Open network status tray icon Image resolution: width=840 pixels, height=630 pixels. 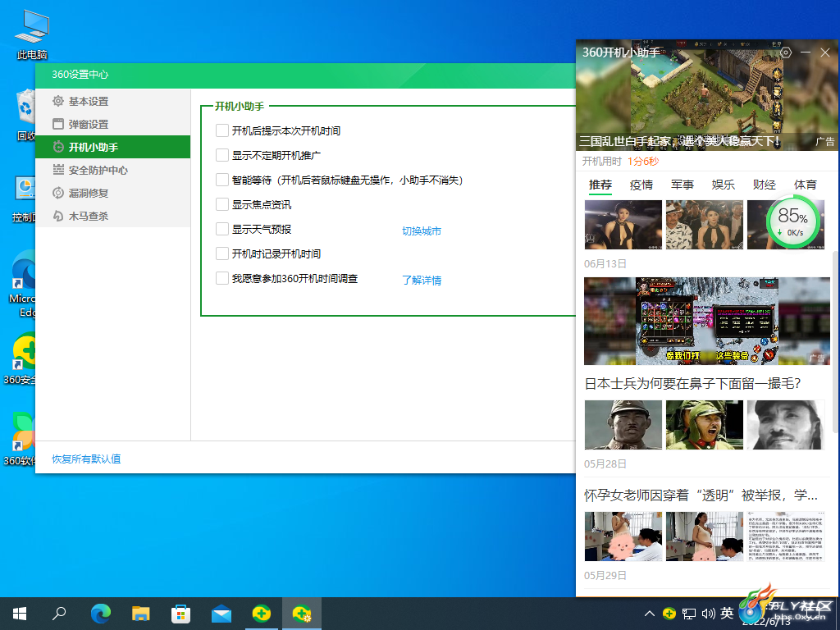pyautogui.click(x=689, y=614)
